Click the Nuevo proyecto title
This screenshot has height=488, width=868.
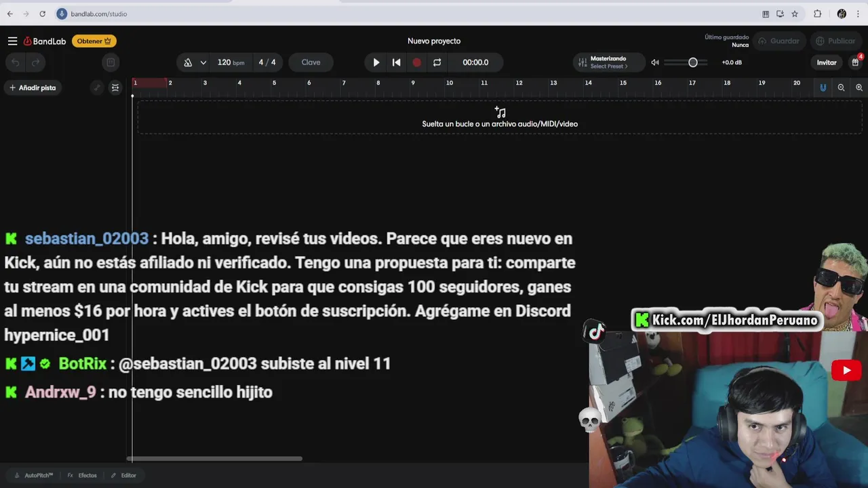(x=434, y=41)
